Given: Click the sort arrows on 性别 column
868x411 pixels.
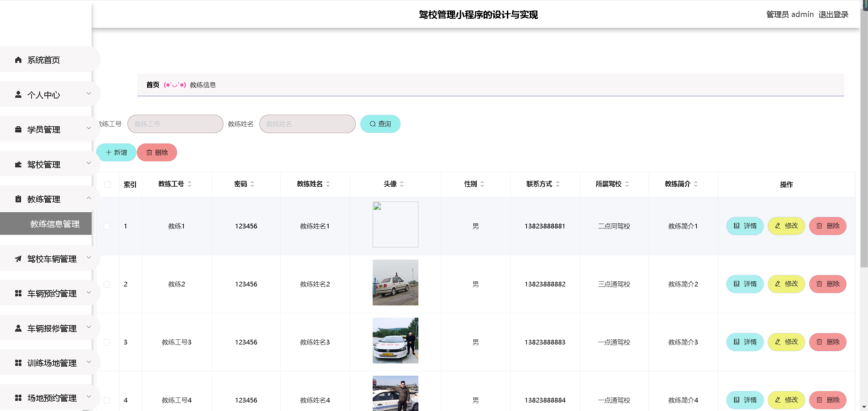Looking at the screenshot, I should coord(482,184).
